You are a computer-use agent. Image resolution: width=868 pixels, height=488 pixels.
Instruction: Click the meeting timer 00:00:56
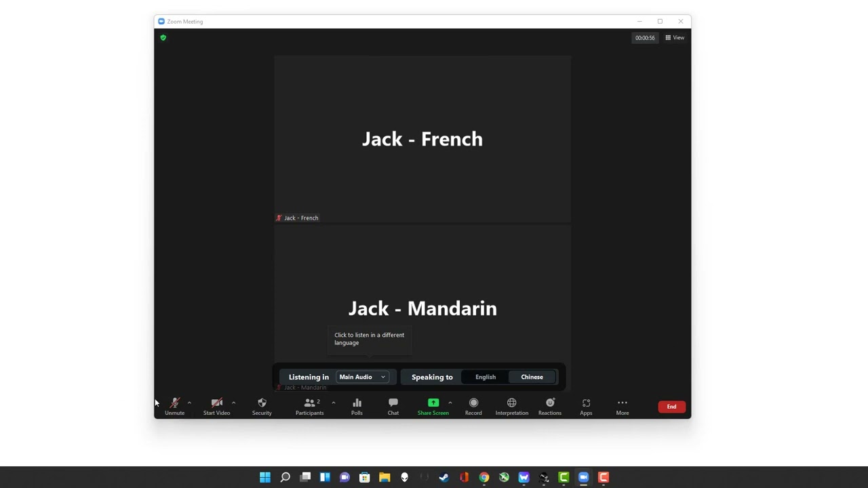(x=645, y=37)
